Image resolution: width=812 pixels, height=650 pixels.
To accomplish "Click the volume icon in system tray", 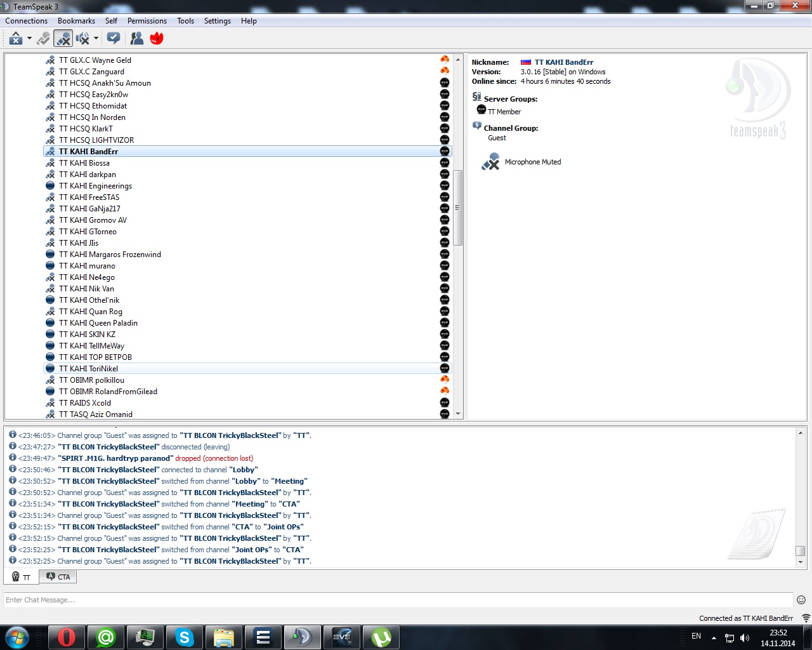I will pyautogui.click(x=745, y=638).
